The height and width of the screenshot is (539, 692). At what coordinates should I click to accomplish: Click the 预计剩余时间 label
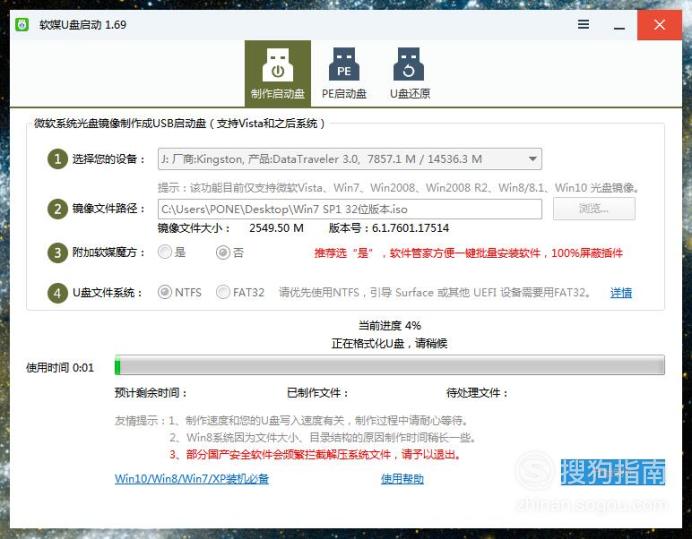[x=150, y=393]
